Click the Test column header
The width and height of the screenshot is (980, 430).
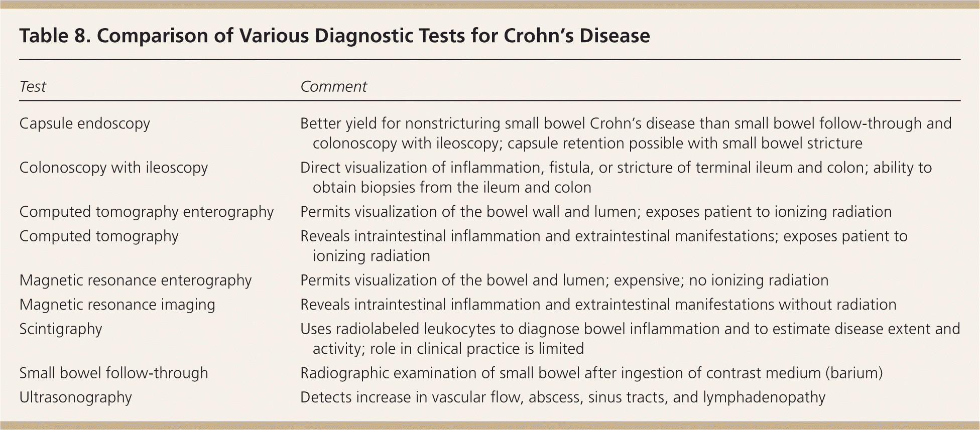[x=33, y=87]
